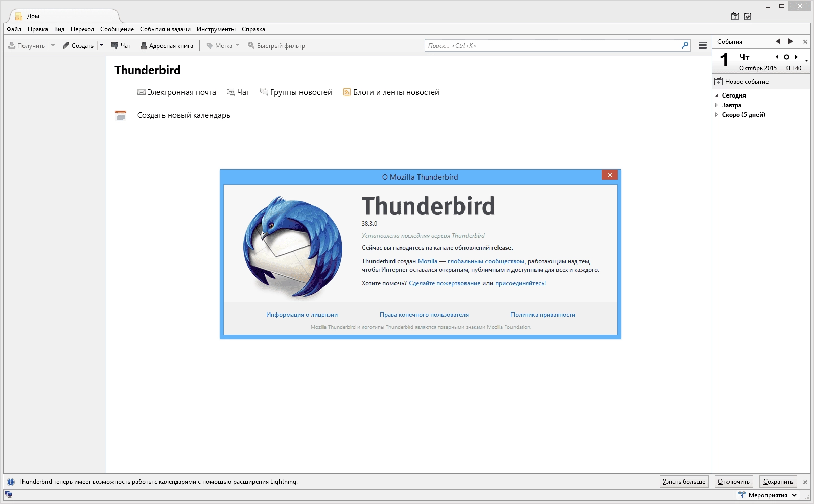Click Группы новостей link
The image size is (814, 504).
(x=296, y=92)
